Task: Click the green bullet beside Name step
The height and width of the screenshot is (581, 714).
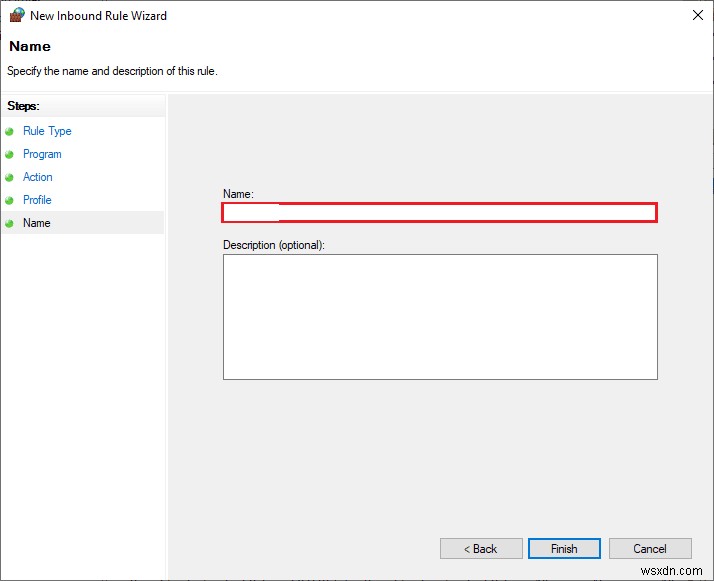Action: [10, 223]
